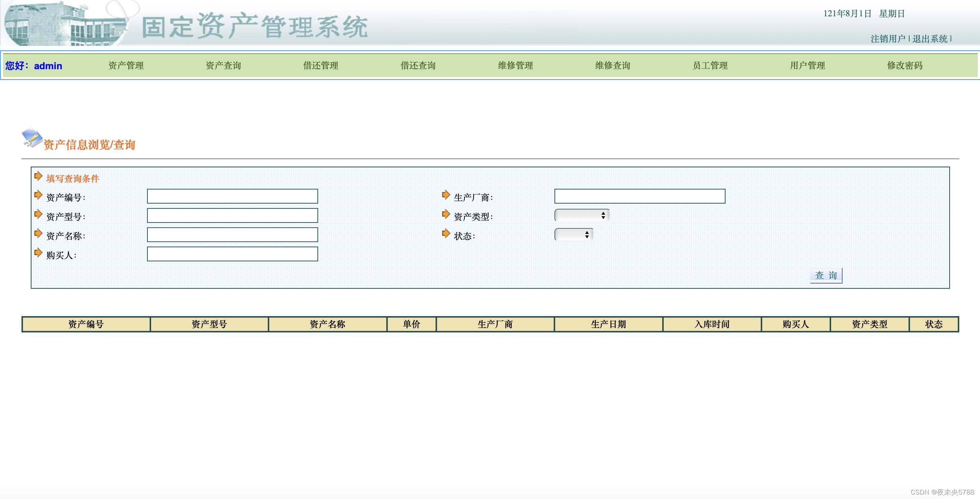Click arrow icon beside 生产厂商 label

(446, 195)
